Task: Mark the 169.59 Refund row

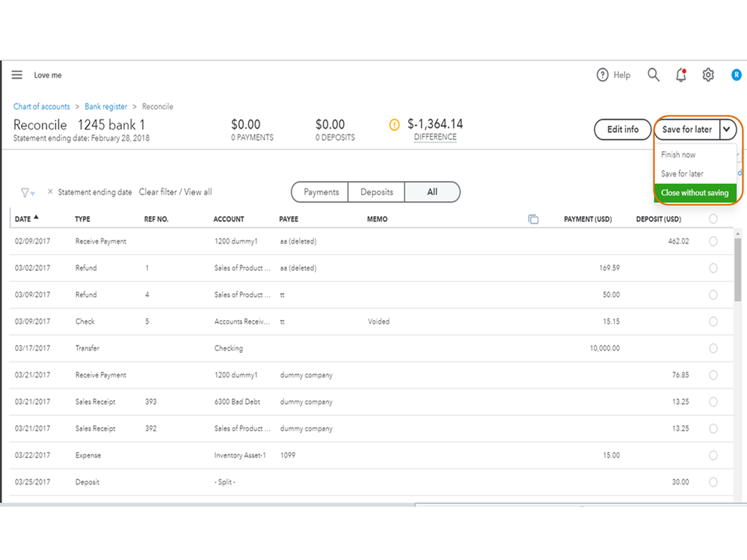Action: (713, 268)
